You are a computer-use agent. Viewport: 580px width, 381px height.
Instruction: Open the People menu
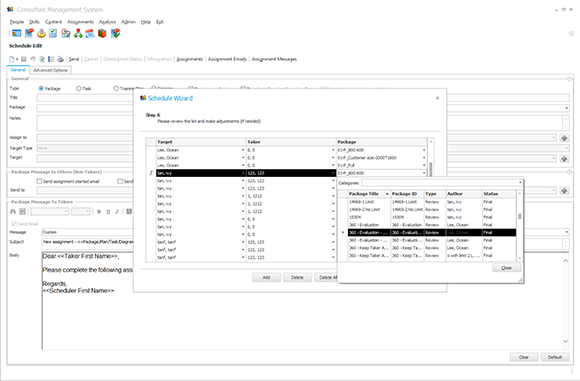click(17, 22)
